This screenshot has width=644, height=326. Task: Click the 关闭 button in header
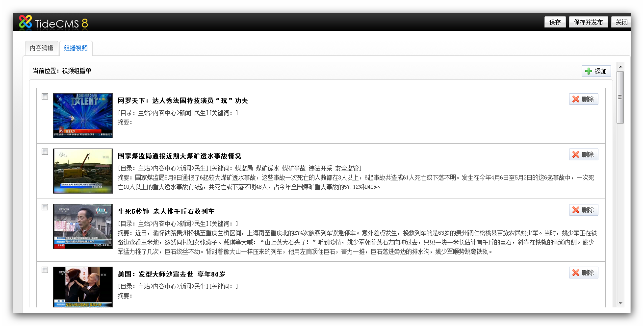point(621,22)
